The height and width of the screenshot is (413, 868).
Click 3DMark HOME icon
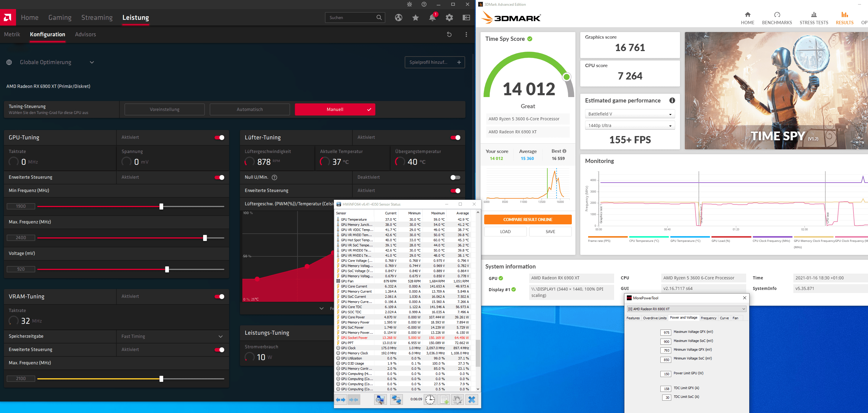coord(747,15)
